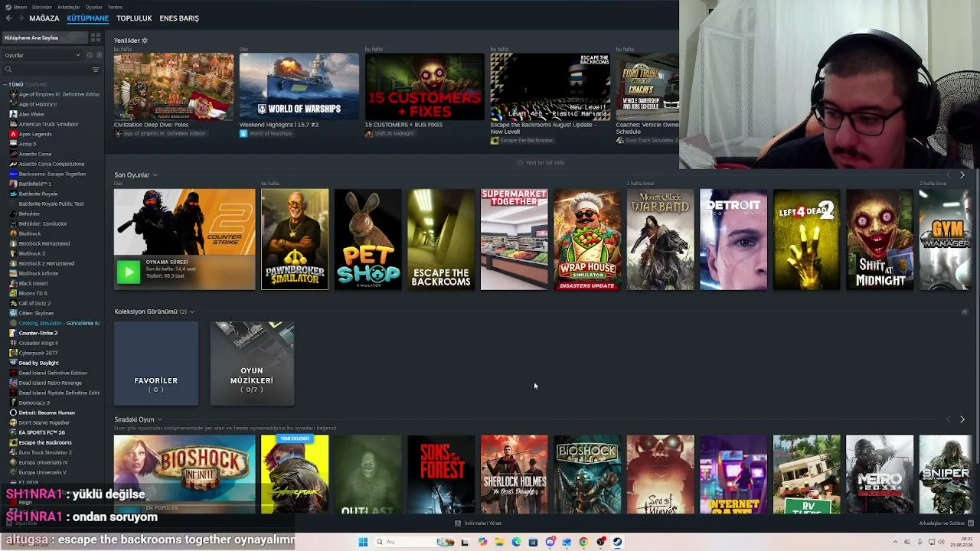
Task: Open Chrome from the taskbar
Action: (x=583, y=542)
